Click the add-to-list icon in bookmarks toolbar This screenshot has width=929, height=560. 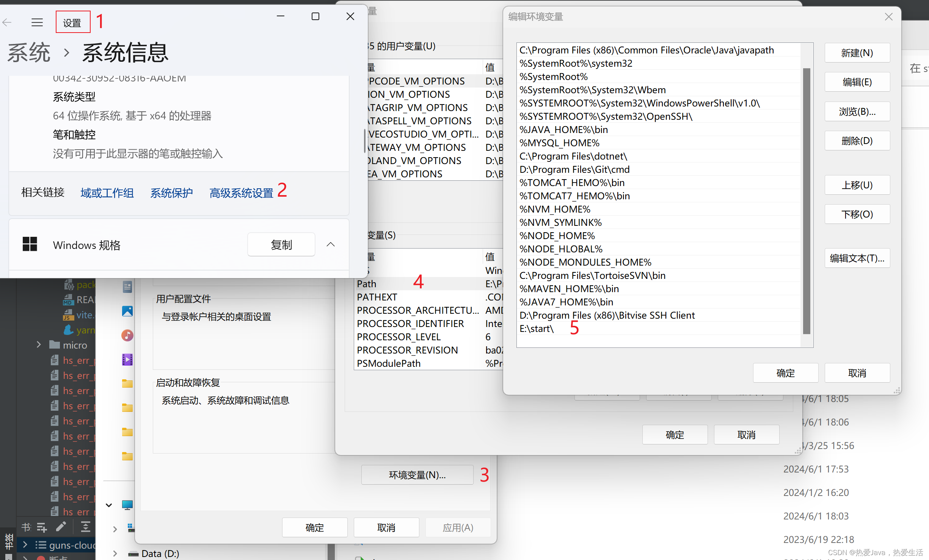[x=42, y=527]
